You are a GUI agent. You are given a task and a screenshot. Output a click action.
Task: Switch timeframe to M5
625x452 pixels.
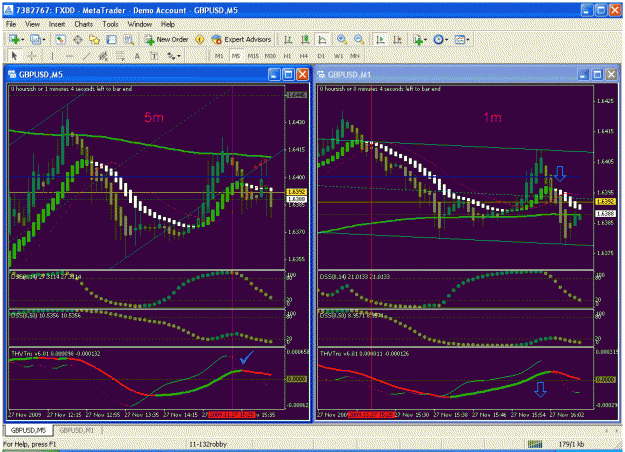tap(236, 56)
